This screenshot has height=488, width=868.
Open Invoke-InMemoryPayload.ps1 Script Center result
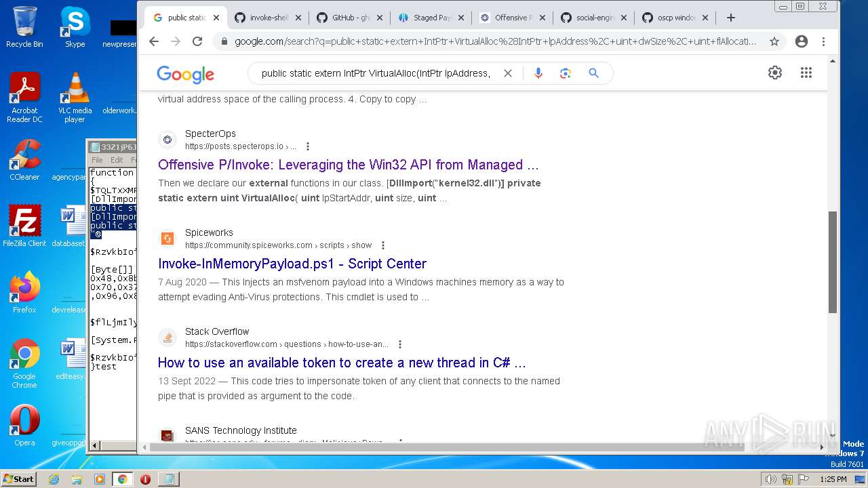[x=292, y=264]
